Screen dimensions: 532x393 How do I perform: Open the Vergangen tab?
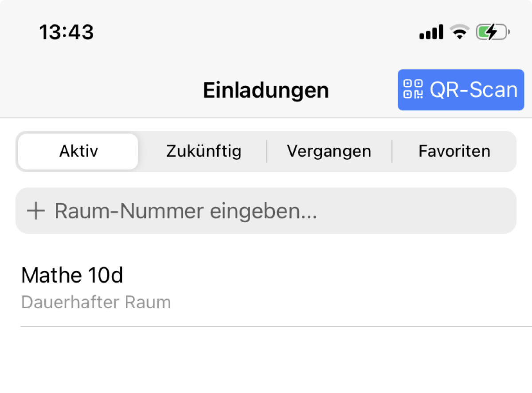329,151
